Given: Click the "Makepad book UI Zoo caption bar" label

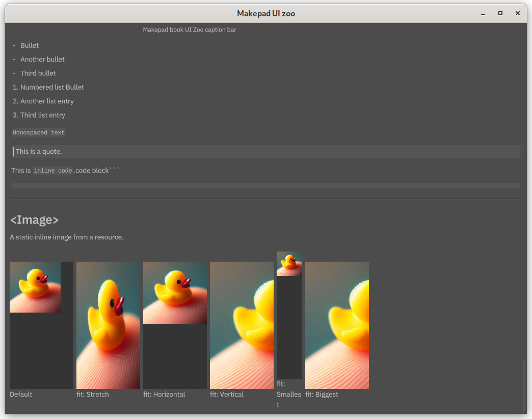Looking at the screenshot, I should pos(190,30).
